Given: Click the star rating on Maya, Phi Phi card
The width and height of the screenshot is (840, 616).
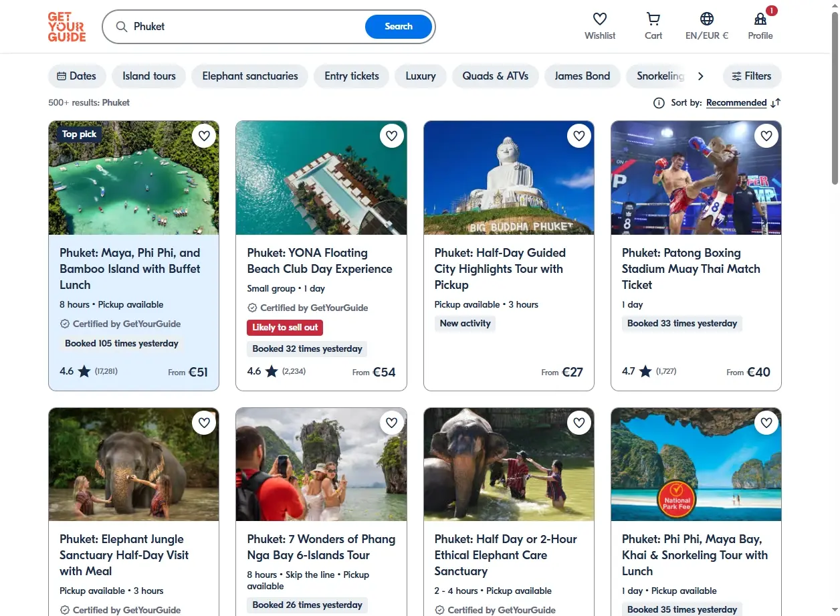Looking at the screenshot, I should (84, 371).
